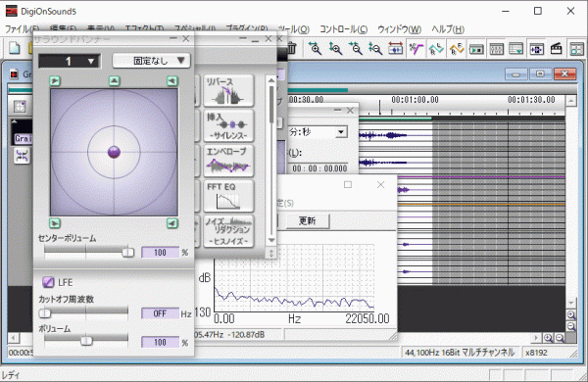Click rear-right speaker button on surround panner

[x=172, y=223]
